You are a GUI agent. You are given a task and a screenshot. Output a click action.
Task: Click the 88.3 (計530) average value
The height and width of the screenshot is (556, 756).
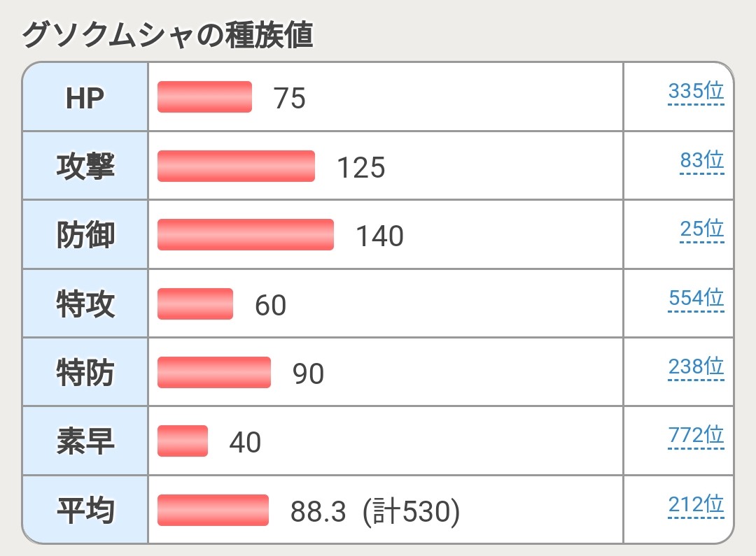point(375,513)
